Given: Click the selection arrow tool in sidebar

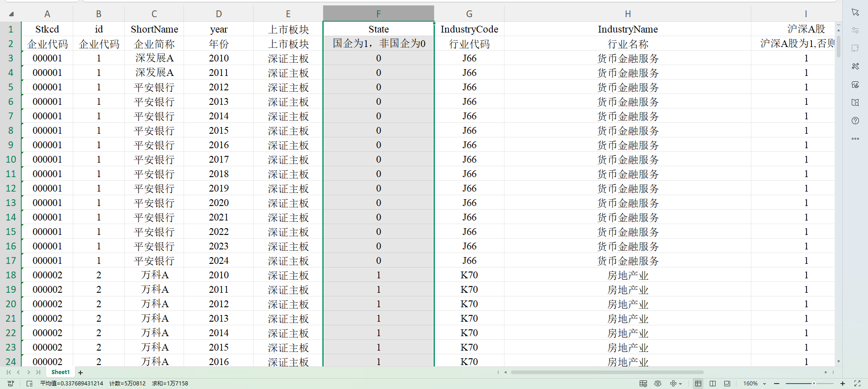Looking at the screenshot, I should tap(855, 12).
